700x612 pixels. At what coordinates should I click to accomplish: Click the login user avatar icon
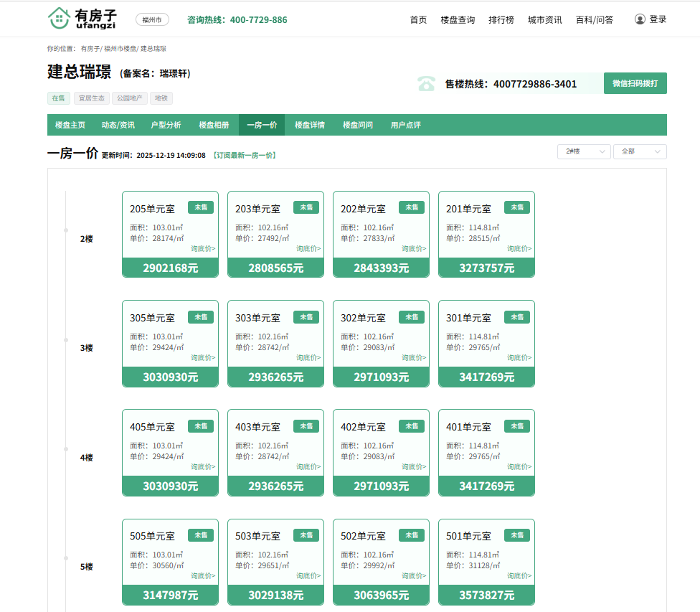pos(640,19)
